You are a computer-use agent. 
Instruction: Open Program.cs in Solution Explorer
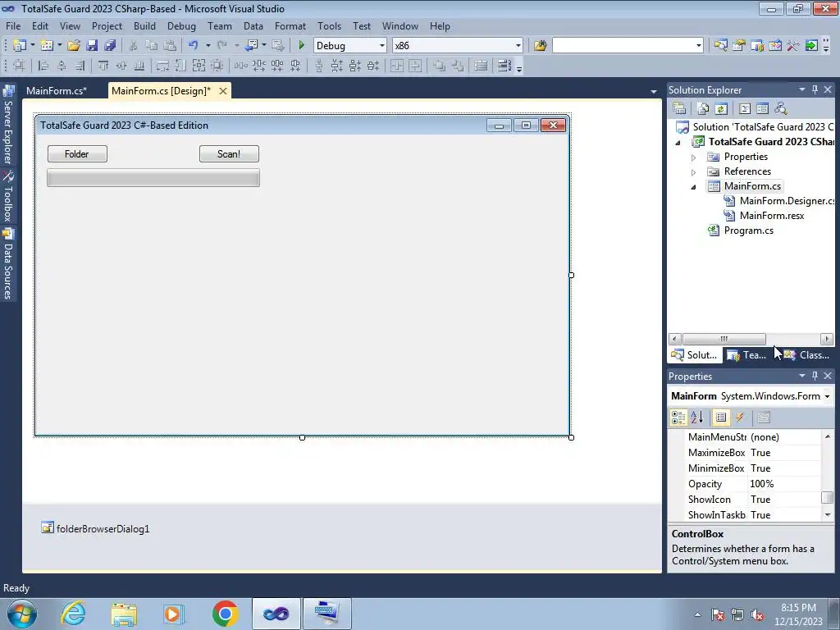(748, 231)
